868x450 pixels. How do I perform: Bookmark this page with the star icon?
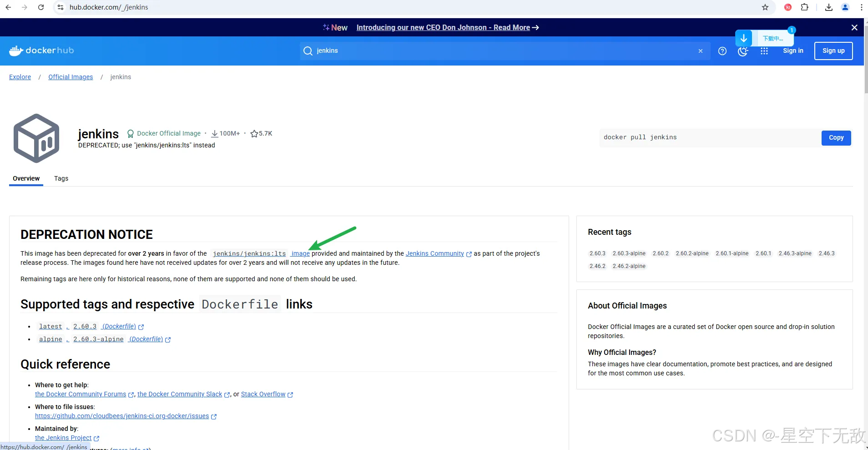pos(765,7)
